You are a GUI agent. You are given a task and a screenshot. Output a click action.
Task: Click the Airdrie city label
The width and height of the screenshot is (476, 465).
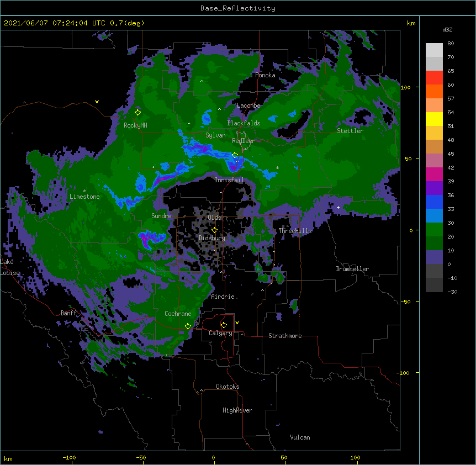(x=223, y=297)
